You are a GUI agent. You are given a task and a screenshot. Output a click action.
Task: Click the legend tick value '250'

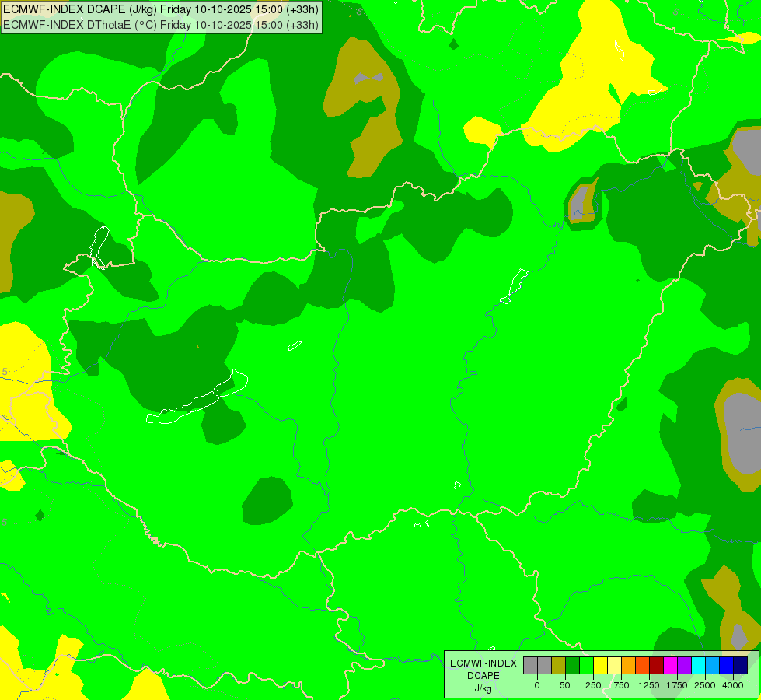(x=593, y=685)
